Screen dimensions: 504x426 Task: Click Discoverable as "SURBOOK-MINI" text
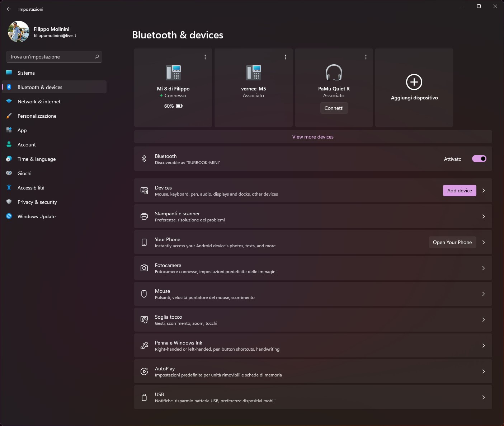pos(188,163)
